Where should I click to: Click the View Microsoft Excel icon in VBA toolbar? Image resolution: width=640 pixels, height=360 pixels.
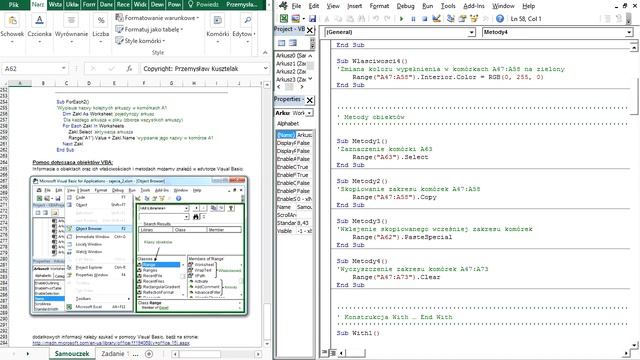tap(284, 18)
